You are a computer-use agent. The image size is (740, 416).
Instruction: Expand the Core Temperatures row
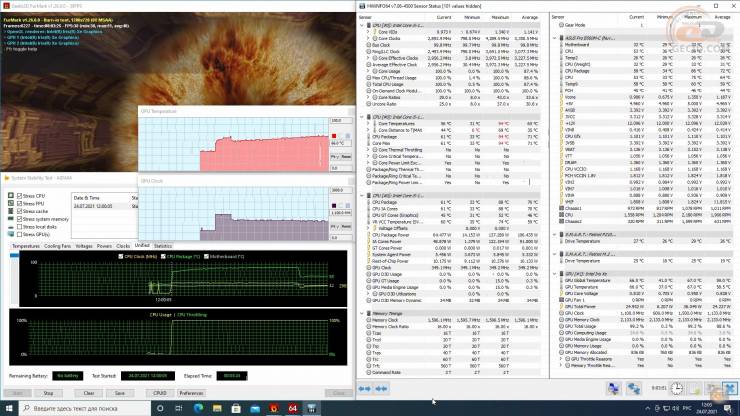pos(369,123)
